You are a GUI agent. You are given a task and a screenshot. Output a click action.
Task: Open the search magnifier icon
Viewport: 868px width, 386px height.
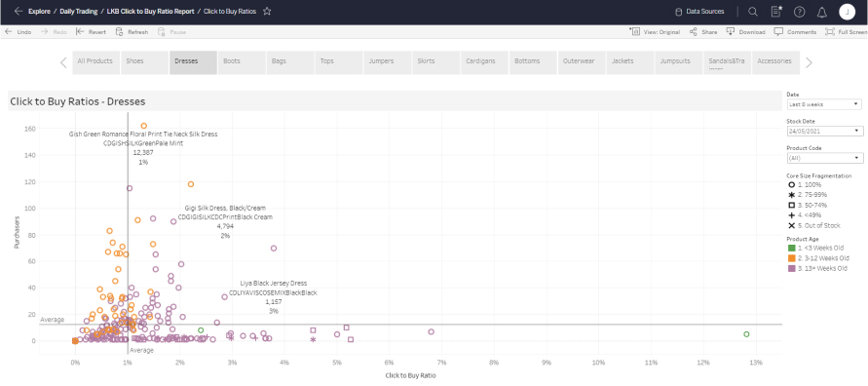click(x=753, y=12)
